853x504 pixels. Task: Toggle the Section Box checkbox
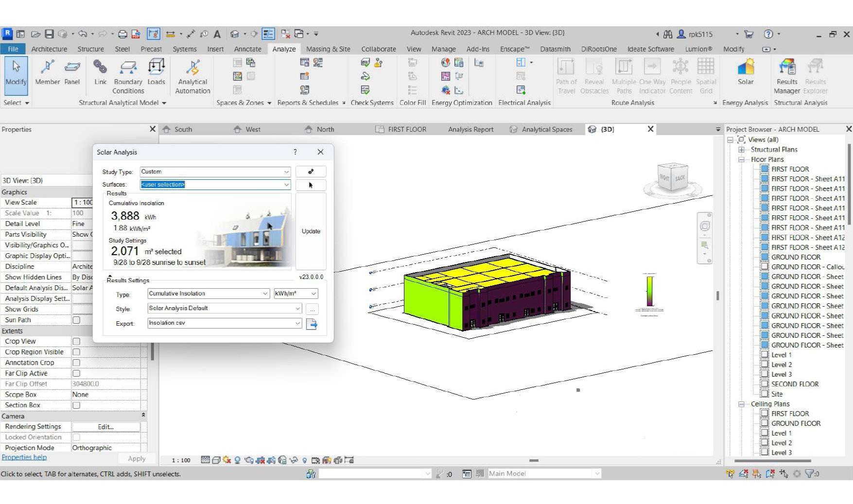(x=76, y=405)
